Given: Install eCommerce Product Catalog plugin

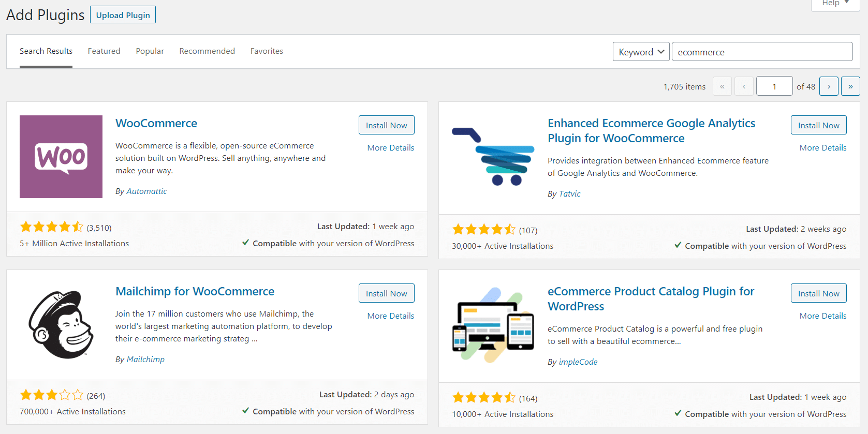Looking at the screenshot, I should tap(819, 293).
